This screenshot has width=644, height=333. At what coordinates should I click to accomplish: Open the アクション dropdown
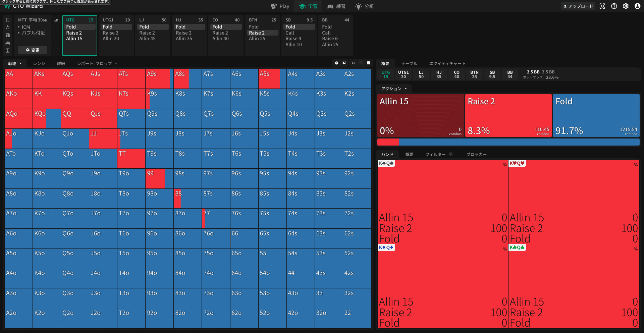coord(394,89)
